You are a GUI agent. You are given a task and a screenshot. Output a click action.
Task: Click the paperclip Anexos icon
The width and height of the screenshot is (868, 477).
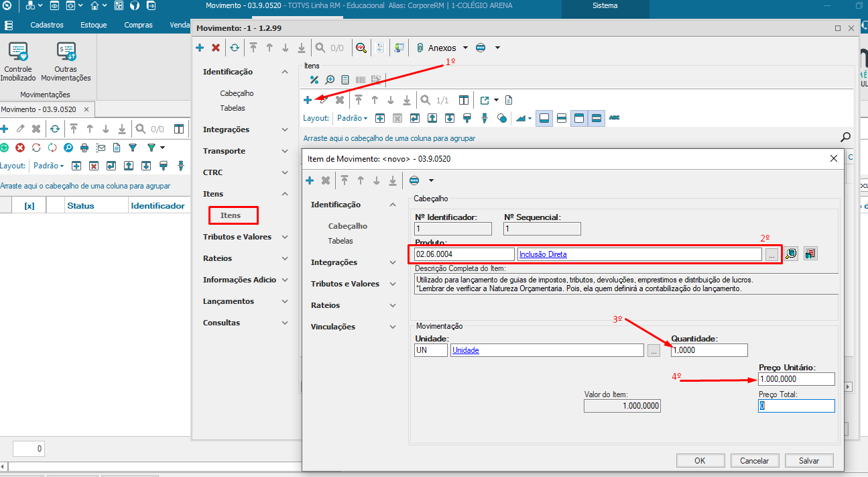click(420, 48)
